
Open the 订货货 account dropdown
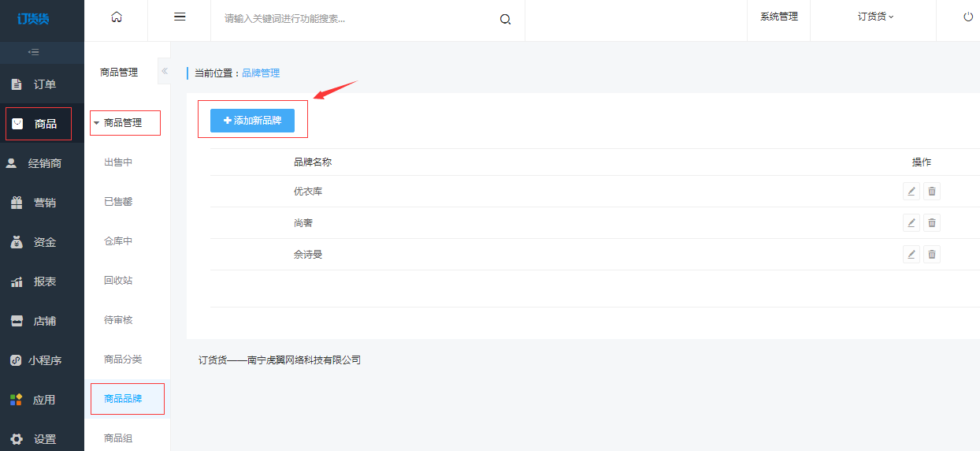[876, 17]
